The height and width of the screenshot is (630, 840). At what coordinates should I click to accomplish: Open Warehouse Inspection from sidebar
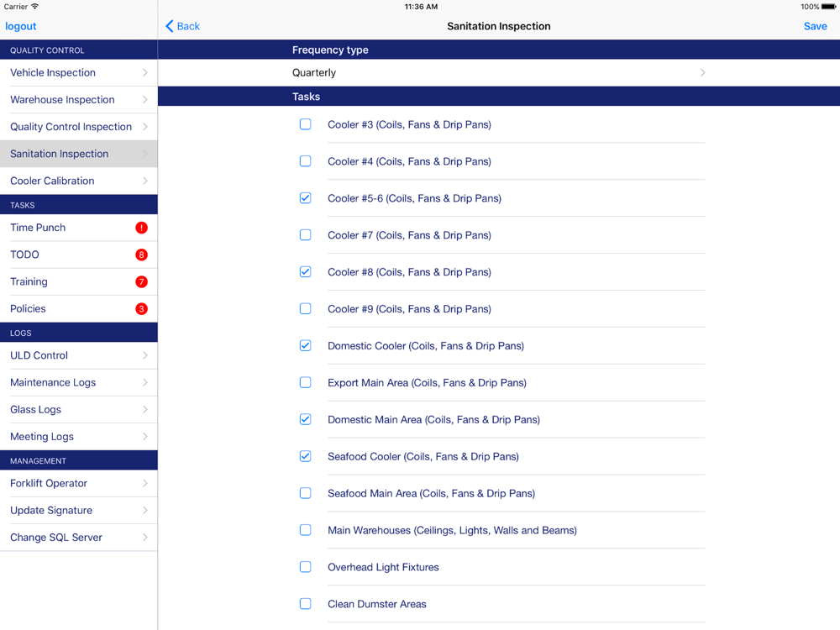(x=79, y=100)
